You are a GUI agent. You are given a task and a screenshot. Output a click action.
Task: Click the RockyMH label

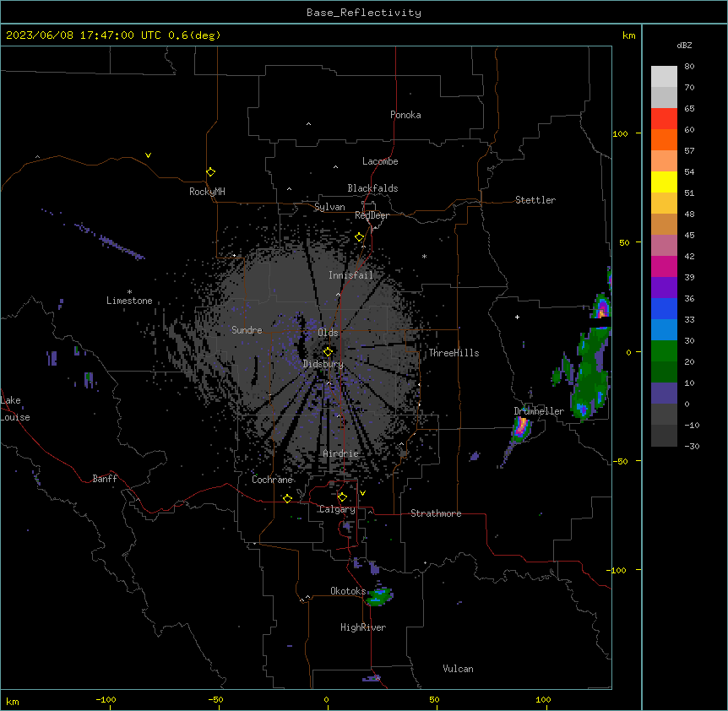pyautogui.click(x=207, y=192)
